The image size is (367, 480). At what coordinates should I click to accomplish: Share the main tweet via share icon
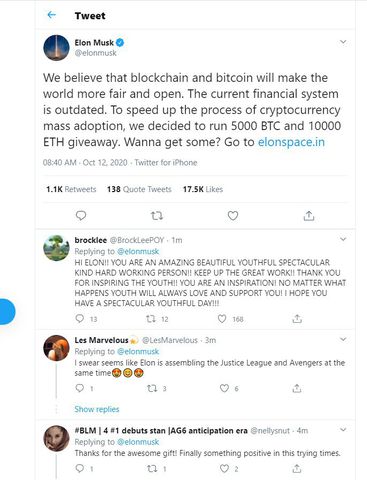309,216
